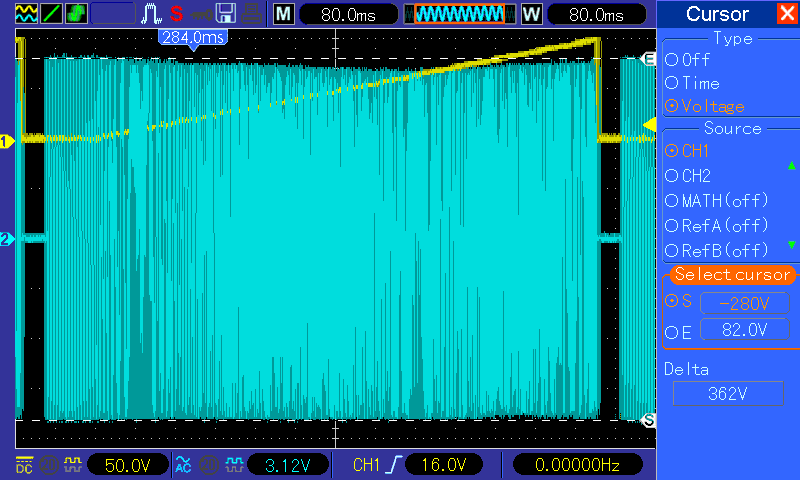This screenshot has height=480, width=800.
Task: Click the key lock icon
Action: (201, 14)
